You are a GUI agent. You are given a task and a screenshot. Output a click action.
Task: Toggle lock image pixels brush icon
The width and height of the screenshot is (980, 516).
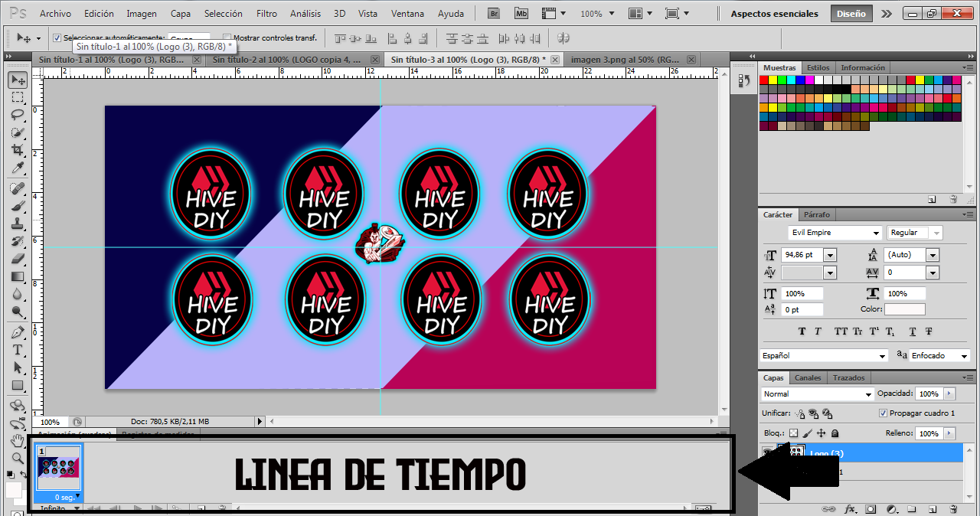pos(807,433)
